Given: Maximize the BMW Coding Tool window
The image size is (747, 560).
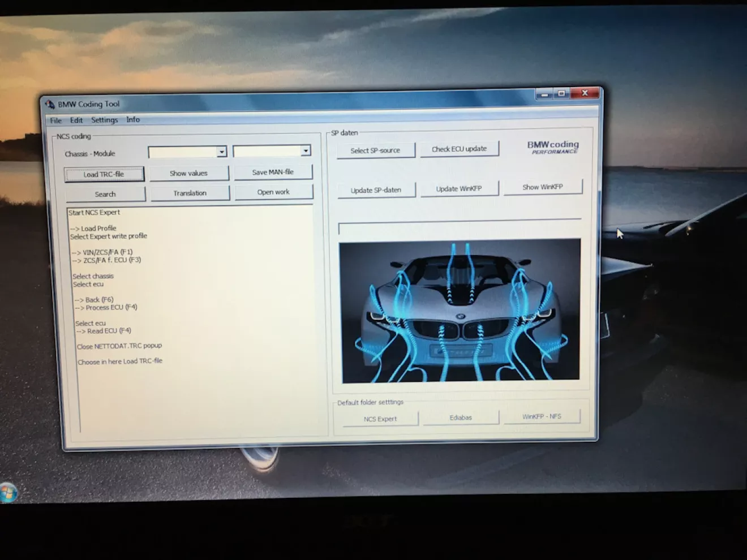Looking at the screenshot, I should pyautogui.click(x=561, y=93).
